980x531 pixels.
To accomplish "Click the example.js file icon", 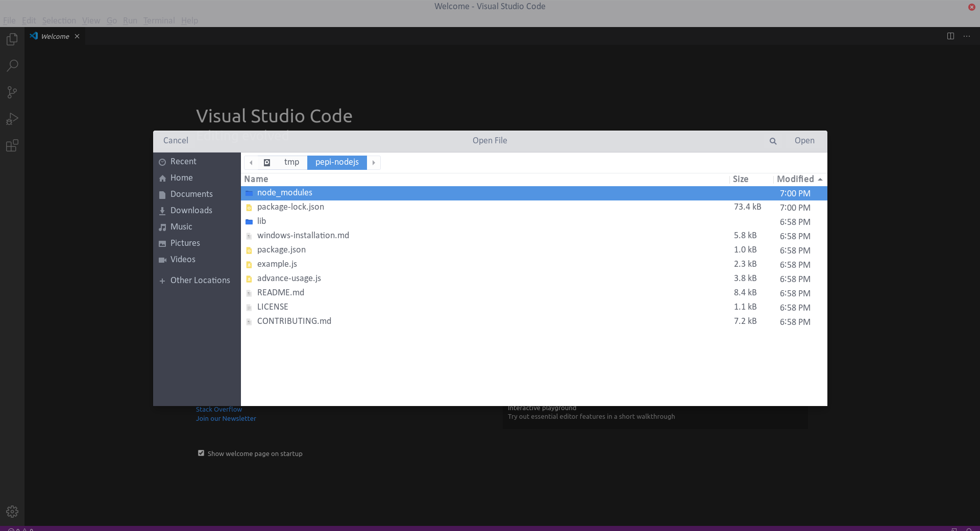I will [x=249, y=265].
